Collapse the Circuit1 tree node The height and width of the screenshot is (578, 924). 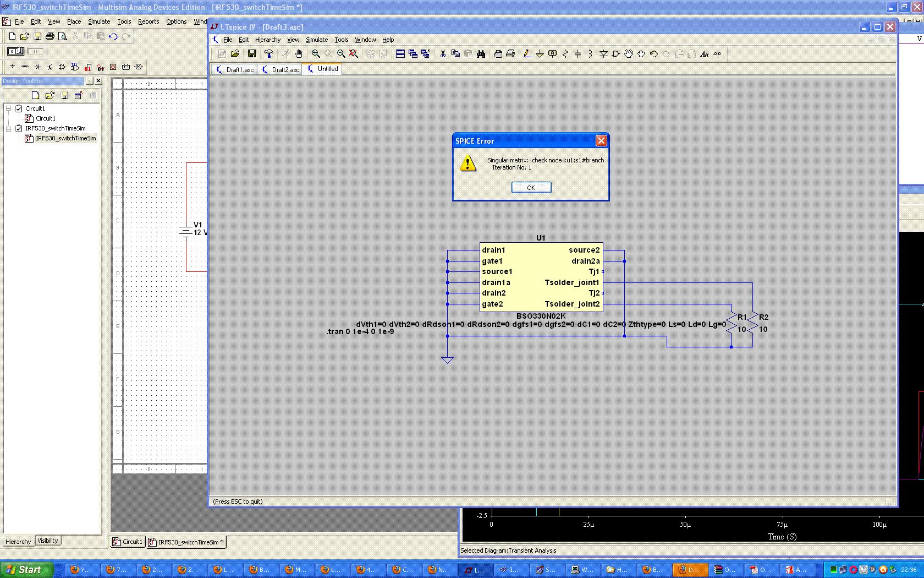[9, 108]
